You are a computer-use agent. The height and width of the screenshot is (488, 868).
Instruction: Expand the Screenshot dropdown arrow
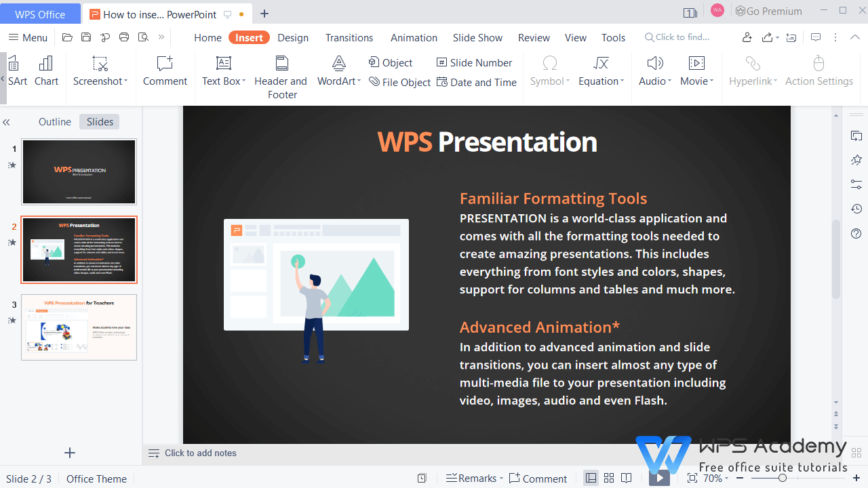click(x=125, y=81)
